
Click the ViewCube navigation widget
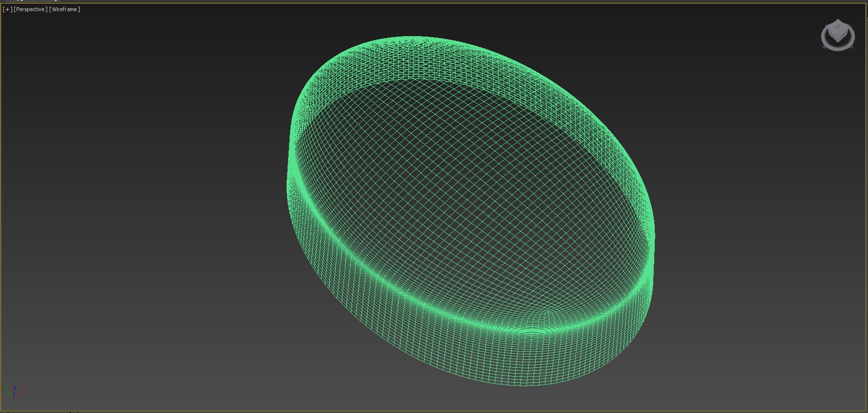click(838, 35)
